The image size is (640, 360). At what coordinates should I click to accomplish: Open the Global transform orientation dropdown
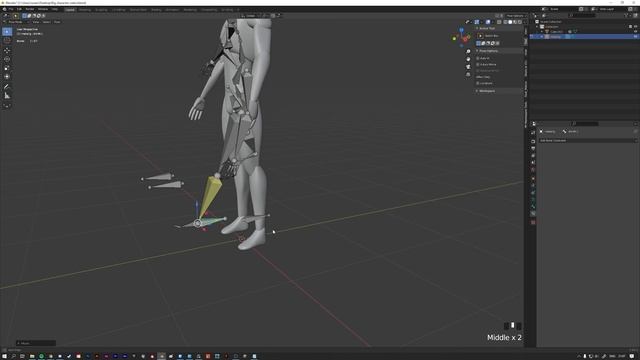click(251, 16)
